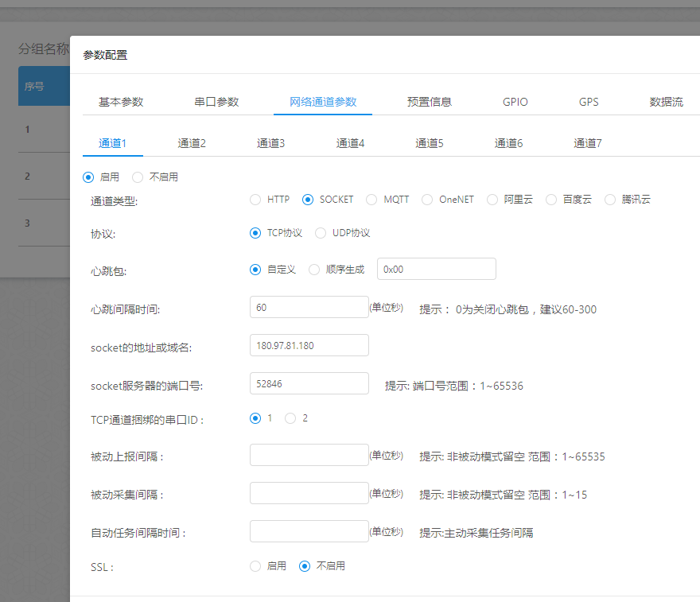Switch to the GPS tab
The width and height of the screenshot is (700, 602).
tap(589, 102)
